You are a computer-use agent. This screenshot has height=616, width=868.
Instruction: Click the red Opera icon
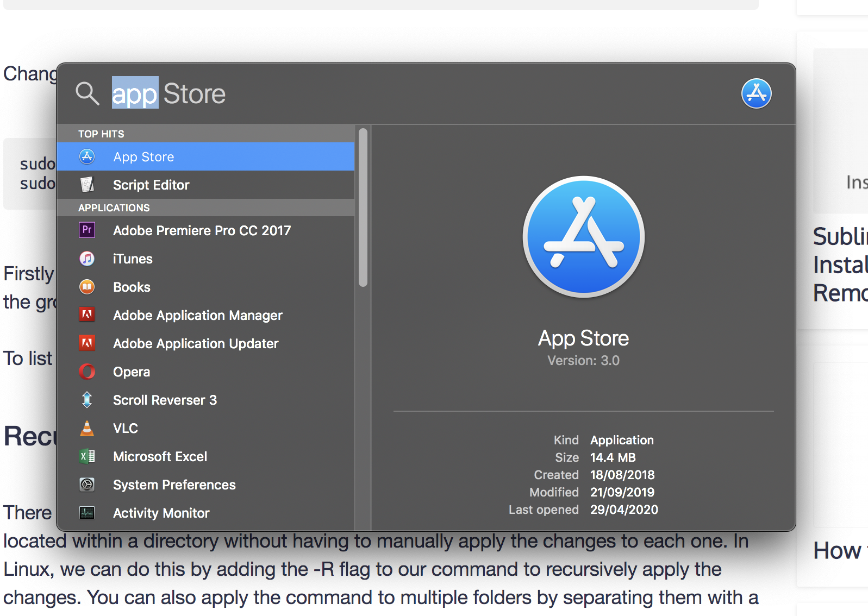coord(87,372)
